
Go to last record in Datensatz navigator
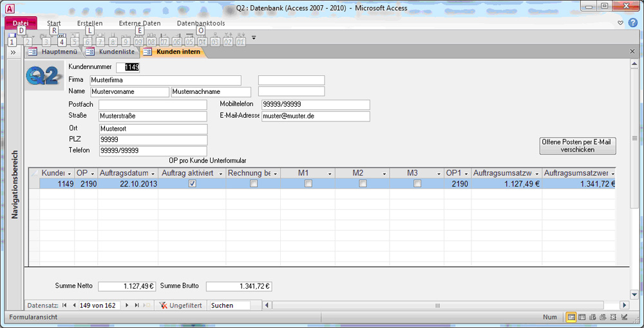137,305
